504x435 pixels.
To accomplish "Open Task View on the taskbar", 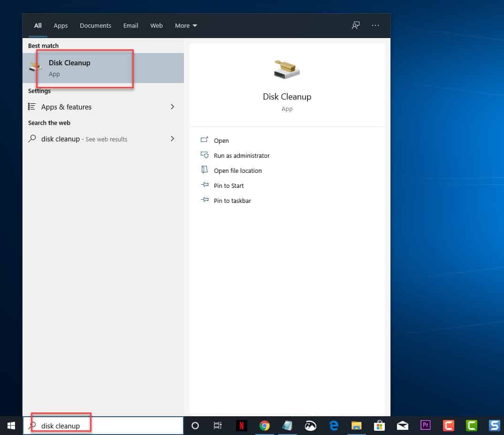I will 218,426.
